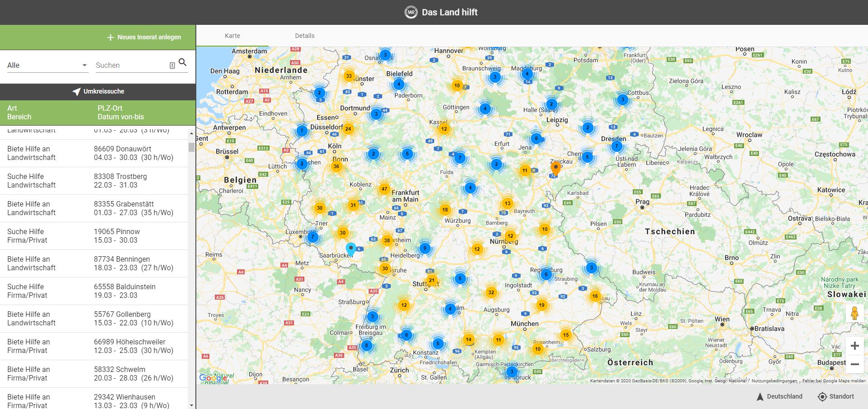Click the MR logo in the header
The height and width of the screenshot is (409, 868).
(411, 12)
